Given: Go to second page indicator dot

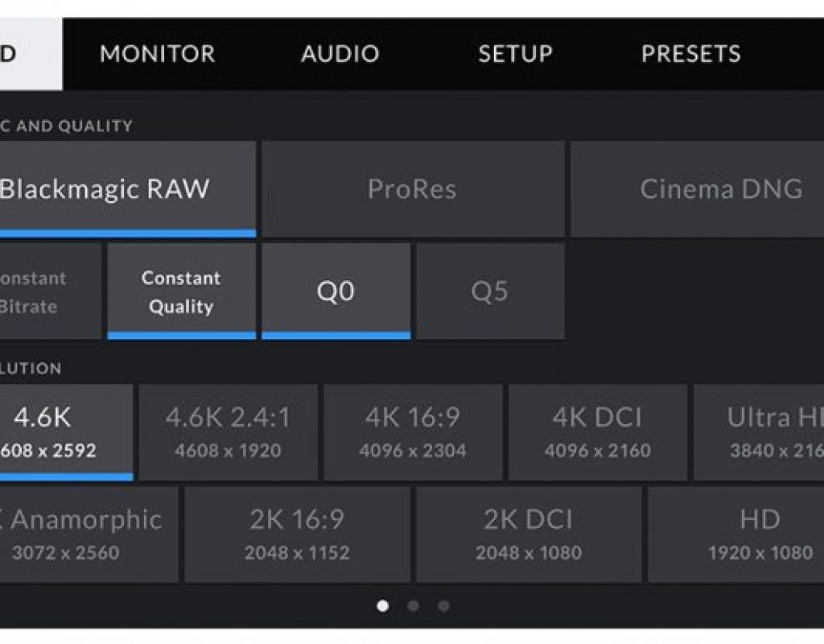Looking at the screenshot, I should point(414,606).
